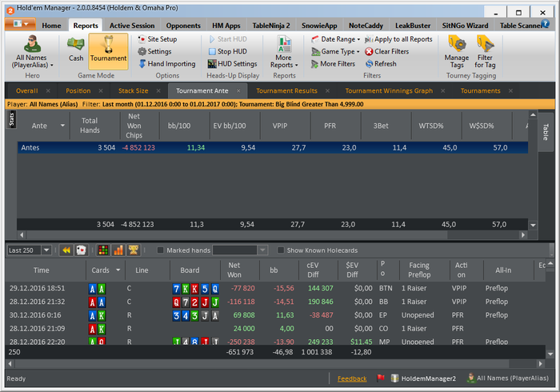
Task: Enable Show Known Holecards
Action: pos(281,250)
